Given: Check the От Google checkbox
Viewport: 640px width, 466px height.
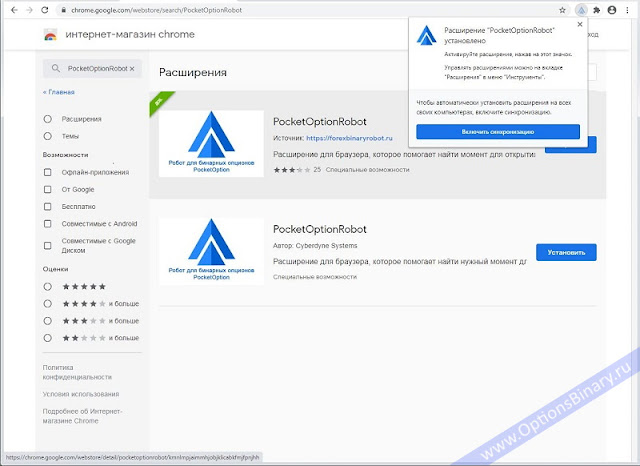Looking at the screenshot, I should click(48, 189).
